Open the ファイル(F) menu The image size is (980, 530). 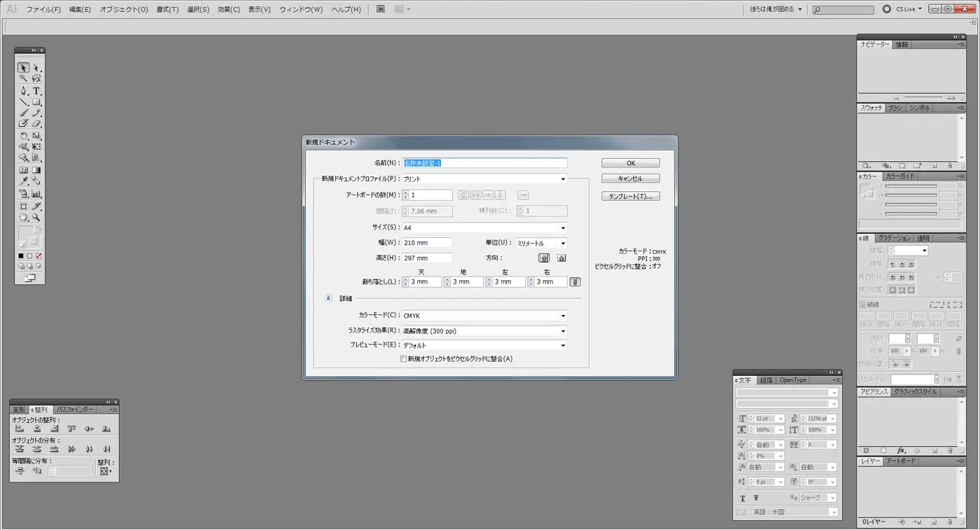43,10
